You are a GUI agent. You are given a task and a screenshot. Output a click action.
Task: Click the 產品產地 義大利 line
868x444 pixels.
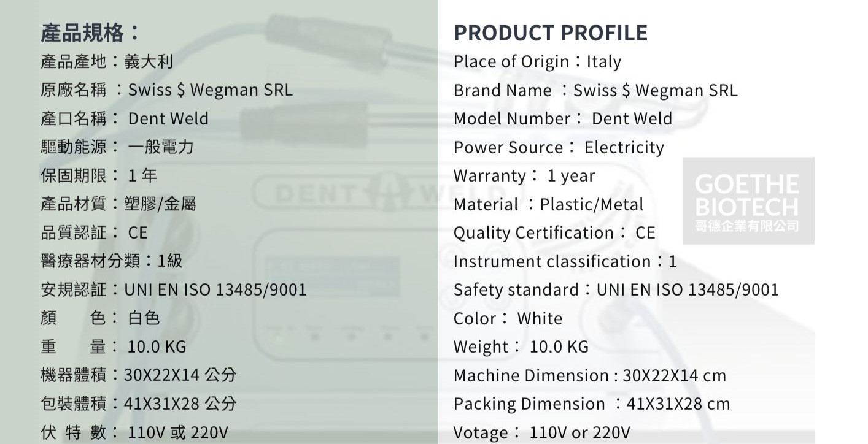point(107,61)
